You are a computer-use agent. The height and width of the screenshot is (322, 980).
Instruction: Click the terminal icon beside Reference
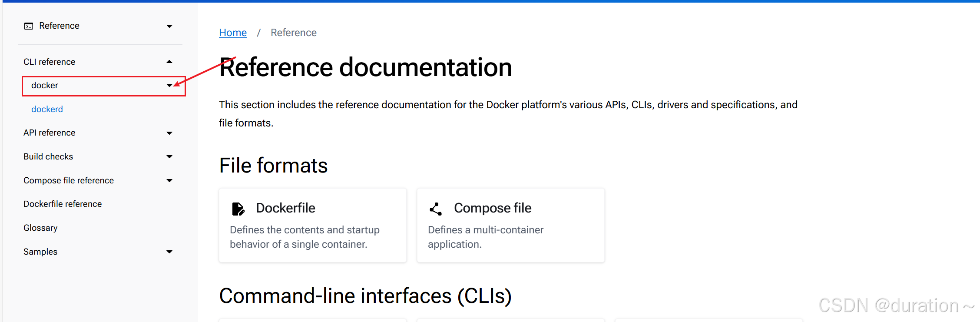click(x=29, y=26)
